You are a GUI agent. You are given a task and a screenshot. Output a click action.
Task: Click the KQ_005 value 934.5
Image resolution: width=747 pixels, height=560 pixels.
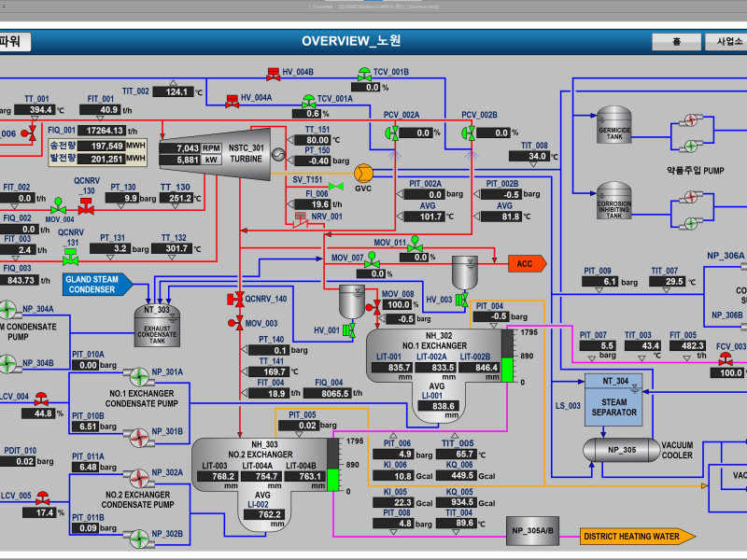click(x=457, y=502)
